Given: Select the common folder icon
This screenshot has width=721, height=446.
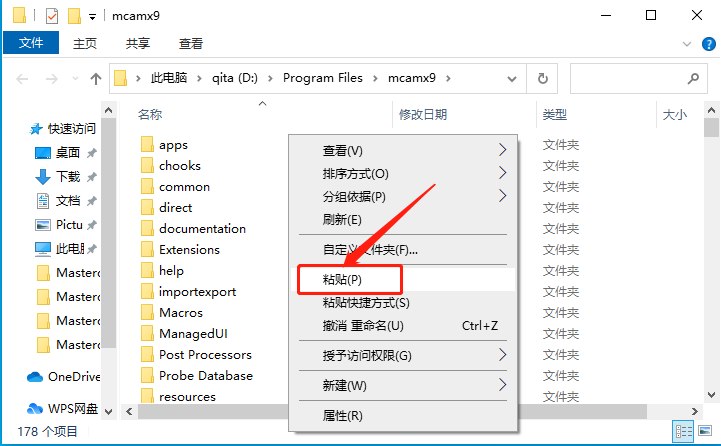Looking at the screenshot, I should point(147,186).
